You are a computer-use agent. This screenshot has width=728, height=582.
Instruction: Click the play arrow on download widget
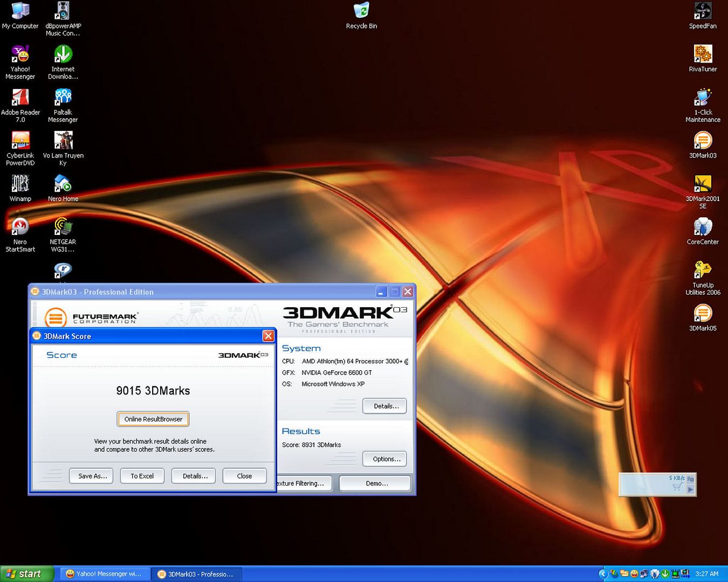(690, 489)
